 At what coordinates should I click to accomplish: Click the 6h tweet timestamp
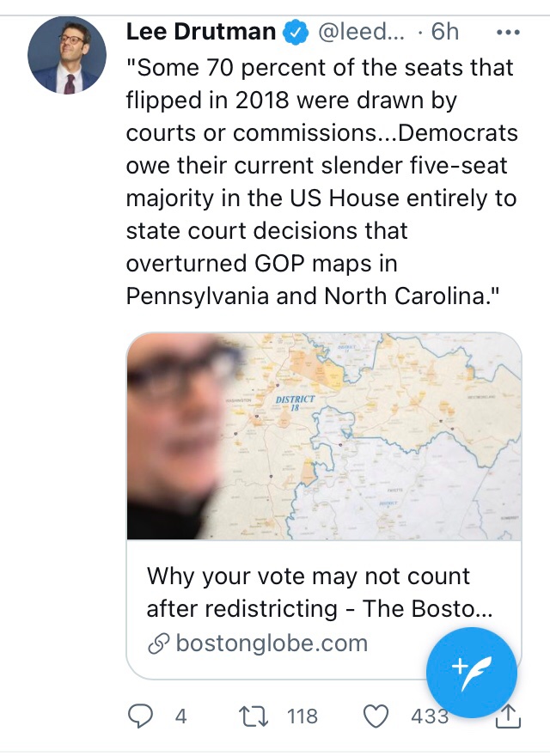(x=445, y=33)
